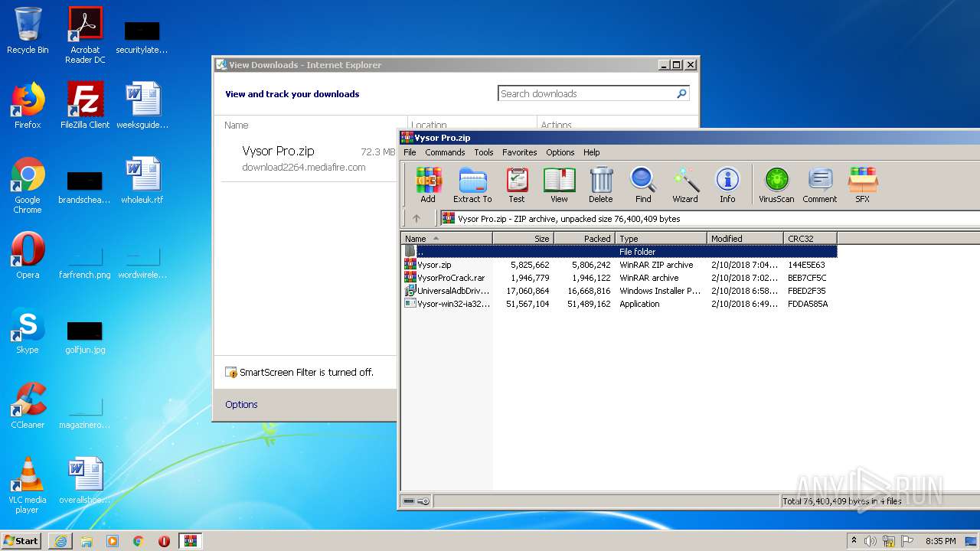Open Windows Explorer folder taskbar icon
980x551 pixels.
point(87,541)
